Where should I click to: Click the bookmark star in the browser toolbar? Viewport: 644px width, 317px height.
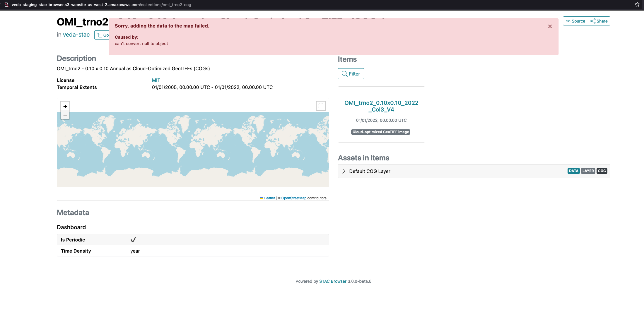(x=637, y=4)
